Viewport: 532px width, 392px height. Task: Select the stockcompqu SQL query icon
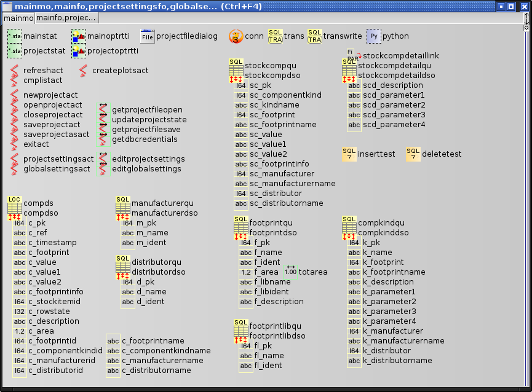click(x=236, y=67)
